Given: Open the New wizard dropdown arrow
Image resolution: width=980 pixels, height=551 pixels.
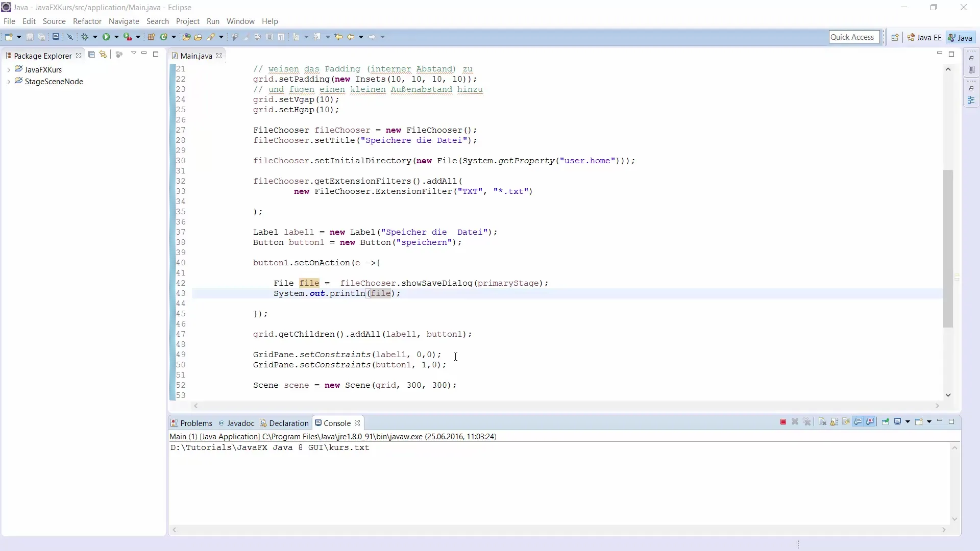Looking at the screenshot, I should [19, 37].
